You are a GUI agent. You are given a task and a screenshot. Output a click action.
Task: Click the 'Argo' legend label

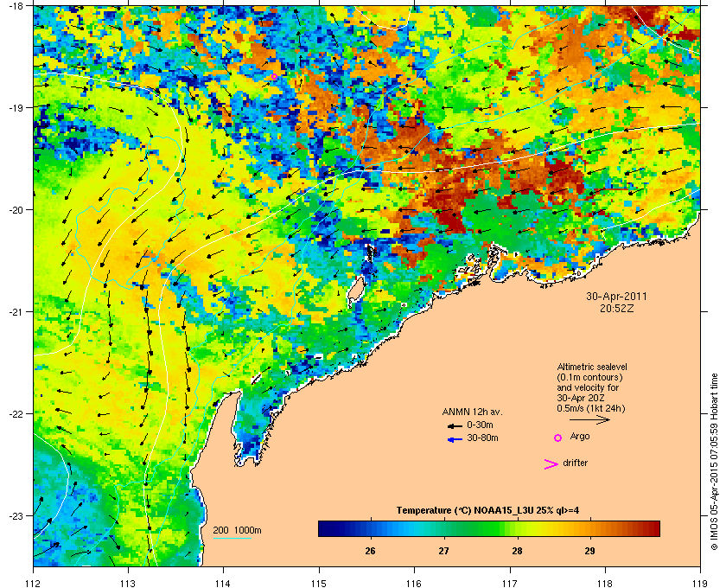pos(580,437)
